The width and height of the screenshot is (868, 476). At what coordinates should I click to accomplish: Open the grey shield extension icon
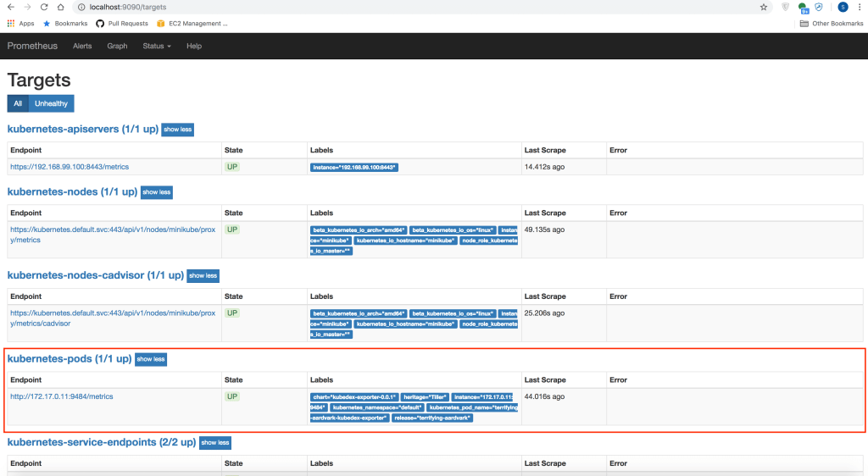785,7
